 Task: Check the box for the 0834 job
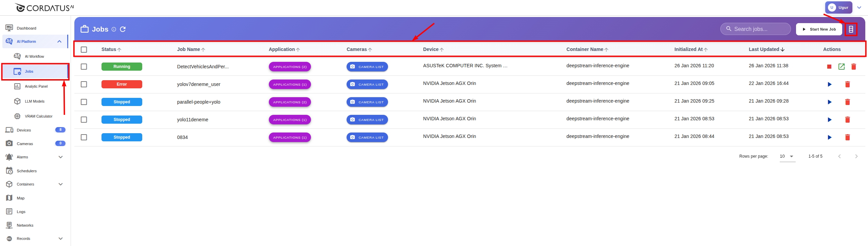(x=84, y=138)
